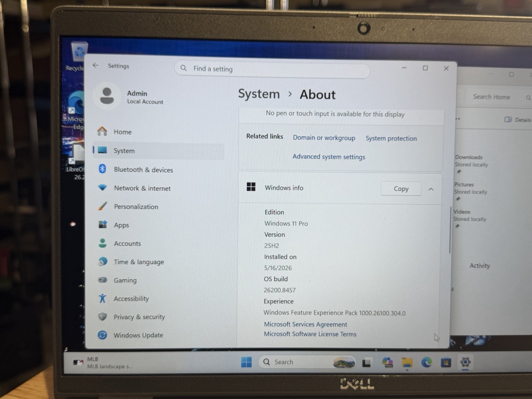532x399 pixels.
Task: Click the Windows logo beside Windows info
Action: [x=251, y=187]
